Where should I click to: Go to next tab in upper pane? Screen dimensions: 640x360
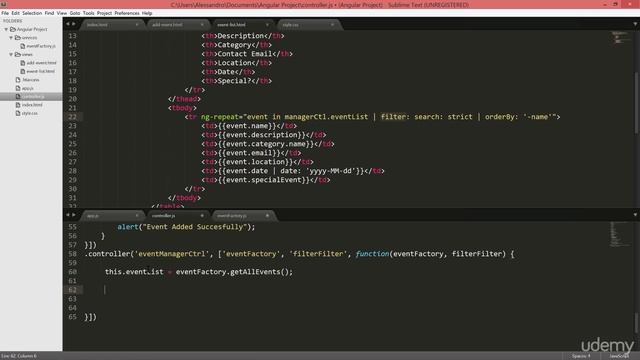tap(74, 24)
